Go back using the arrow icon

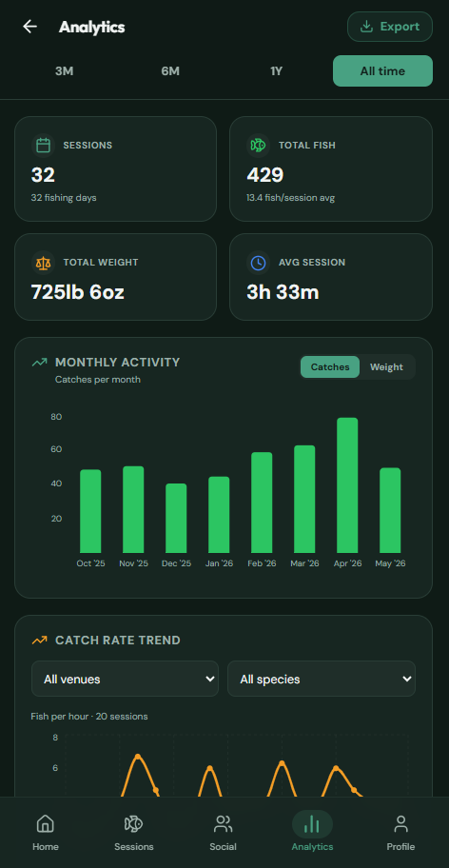[29, 27]
